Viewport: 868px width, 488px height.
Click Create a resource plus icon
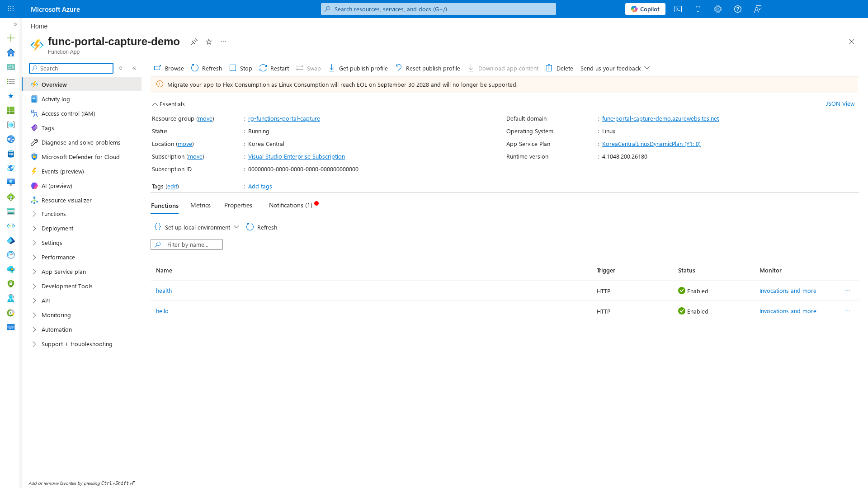point(11,38)
